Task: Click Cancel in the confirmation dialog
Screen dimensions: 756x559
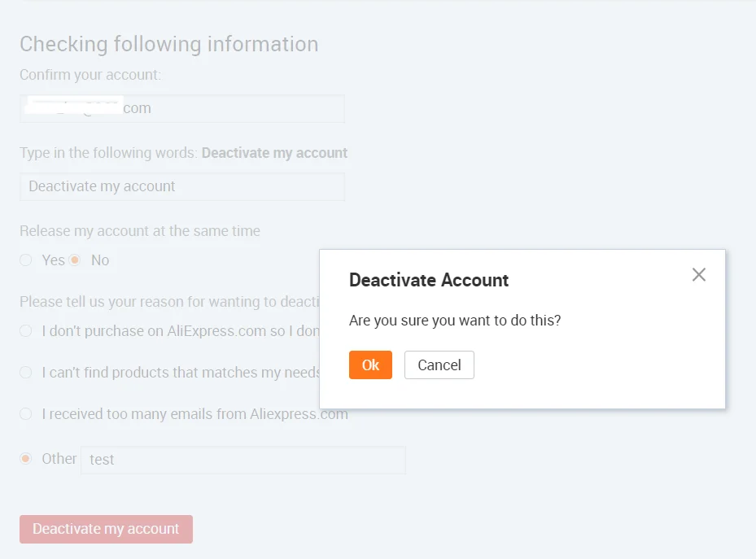Action: click(439, 365)
